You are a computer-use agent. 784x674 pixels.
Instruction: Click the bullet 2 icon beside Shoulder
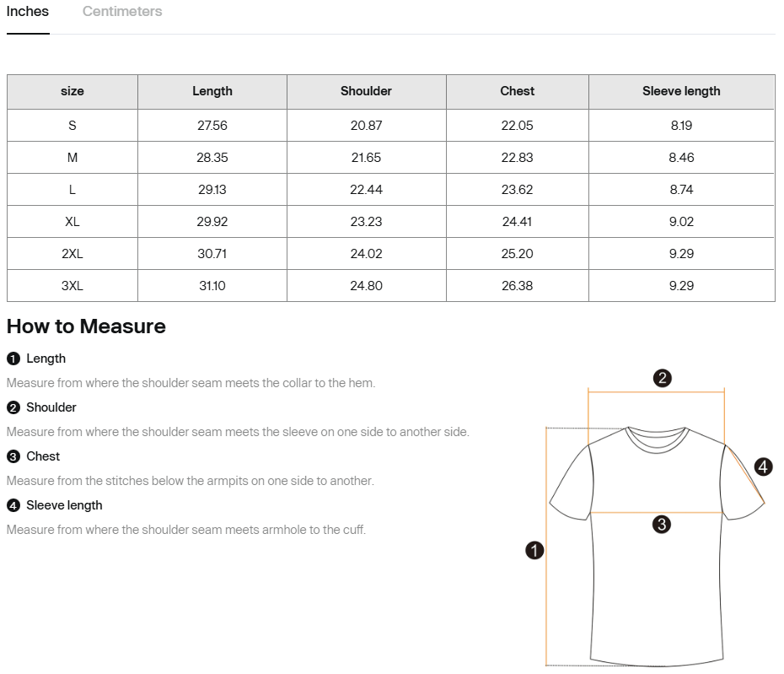click(13, 407)
